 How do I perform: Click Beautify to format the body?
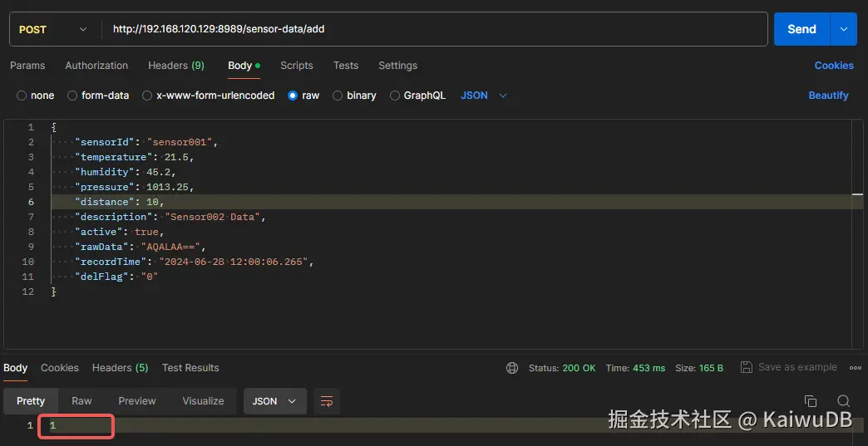click(828, 95)
